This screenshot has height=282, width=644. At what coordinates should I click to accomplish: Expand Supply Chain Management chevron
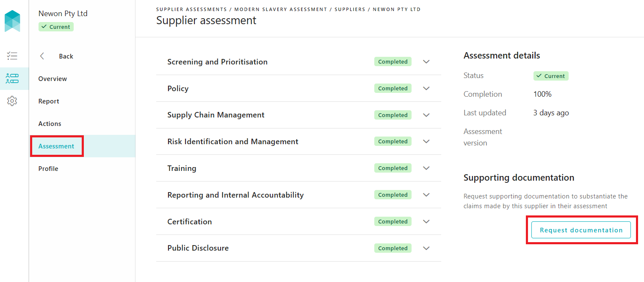pos(426,115)
